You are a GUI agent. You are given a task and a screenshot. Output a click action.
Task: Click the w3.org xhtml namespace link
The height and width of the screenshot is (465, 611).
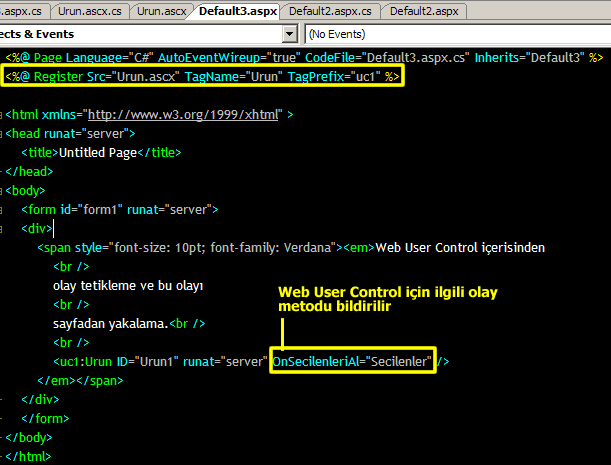(x=185, y=115)
